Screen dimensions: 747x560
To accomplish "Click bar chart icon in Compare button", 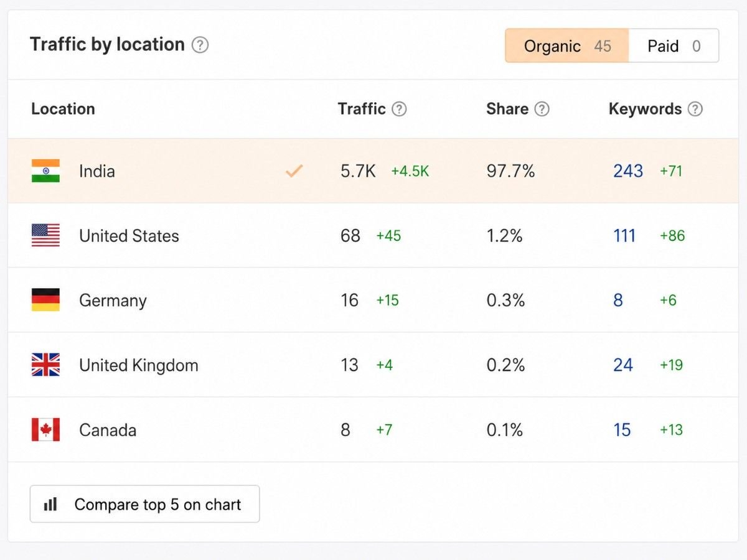I will (50, 504).
